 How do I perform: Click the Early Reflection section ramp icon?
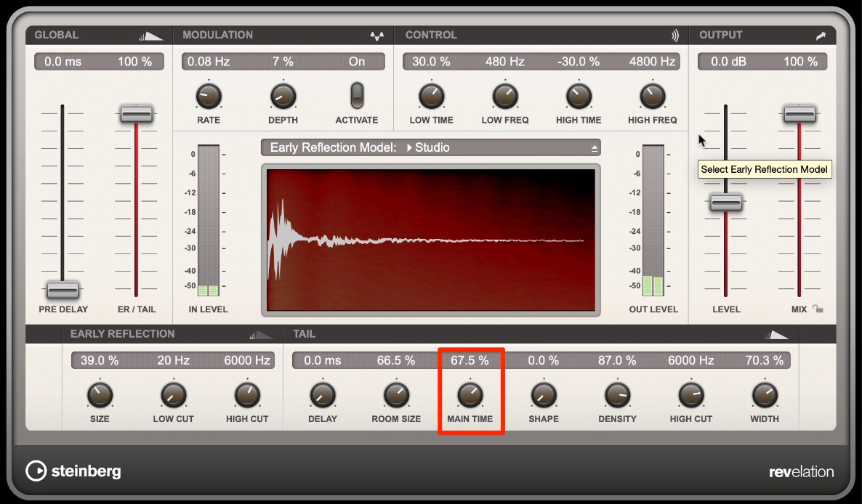[261, 335]
